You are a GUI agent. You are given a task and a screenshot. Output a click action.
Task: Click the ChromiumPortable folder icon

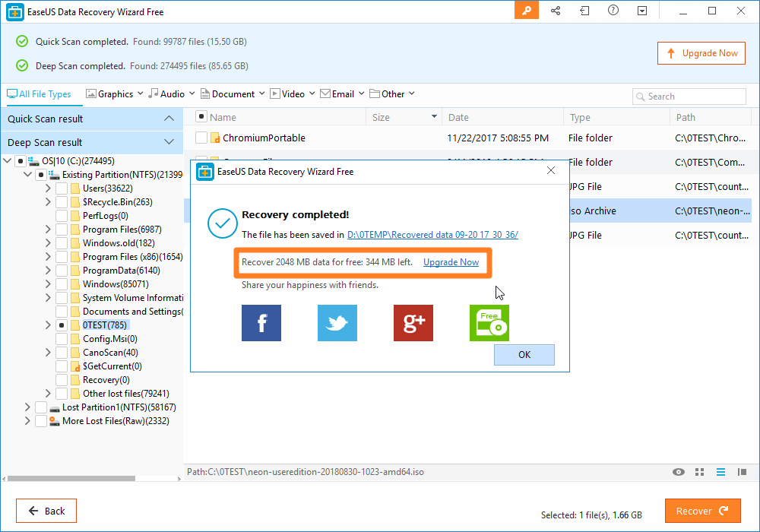[215, 138]
